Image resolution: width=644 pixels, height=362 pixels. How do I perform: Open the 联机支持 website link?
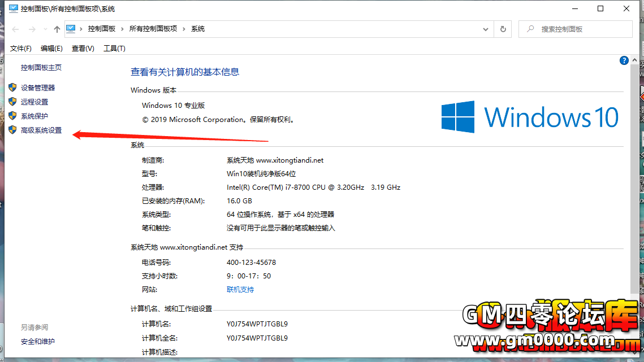(240, 289)
